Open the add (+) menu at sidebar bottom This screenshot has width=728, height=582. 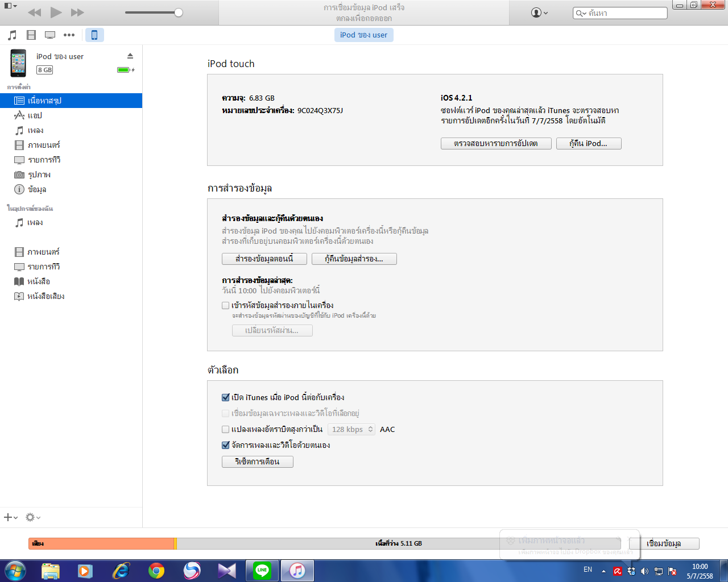(11, 517)
